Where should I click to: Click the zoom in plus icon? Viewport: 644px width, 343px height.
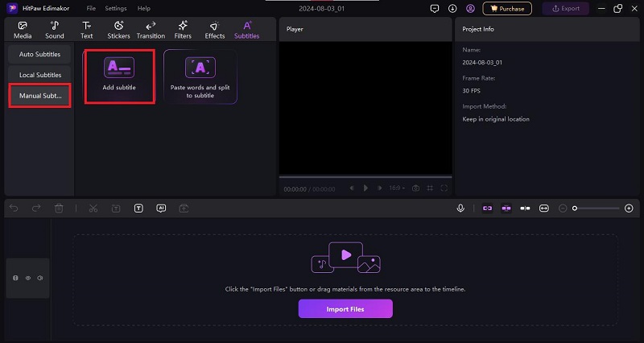click(629, 208)
